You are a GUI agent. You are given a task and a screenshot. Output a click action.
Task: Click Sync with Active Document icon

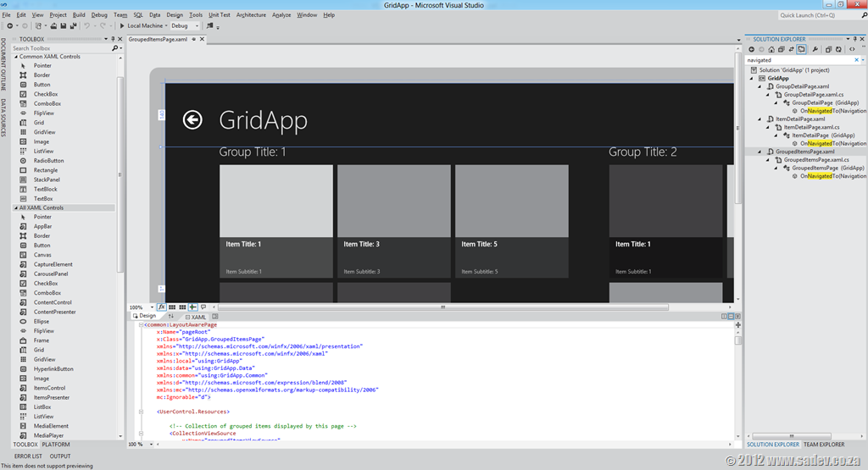[791, 49]
